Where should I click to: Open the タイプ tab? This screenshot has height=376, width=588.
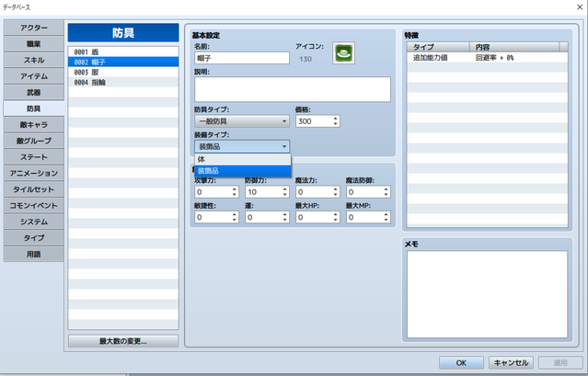[34, 237]
